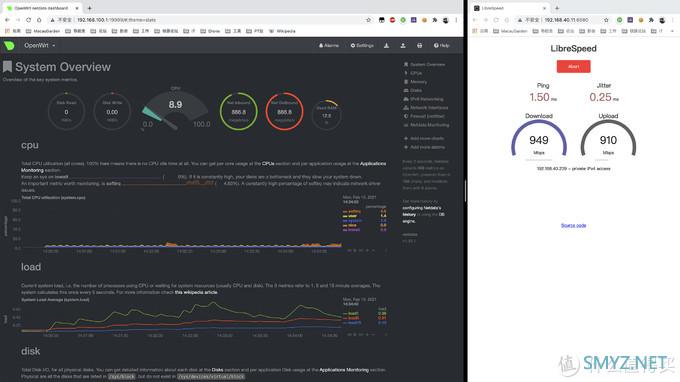
Task: Click the CPU utilization gauge
Action: coord(175,108)
